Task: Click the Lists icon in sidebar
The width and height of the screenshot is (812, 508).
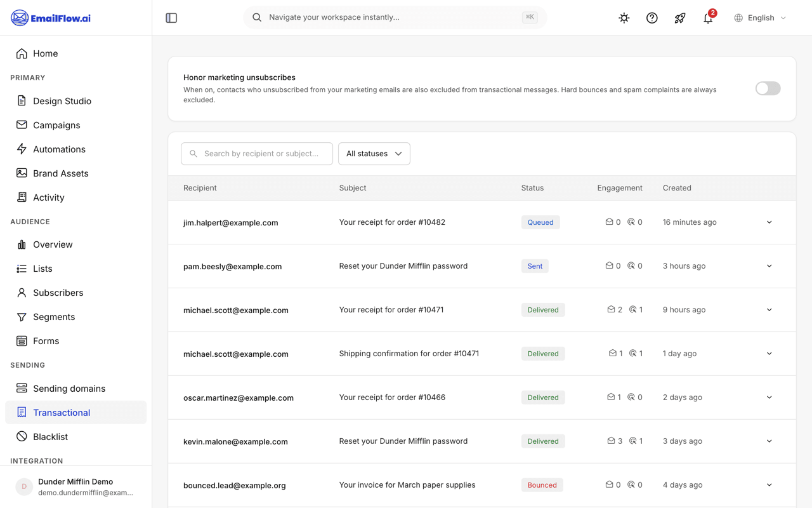Action: click(22, 269)
